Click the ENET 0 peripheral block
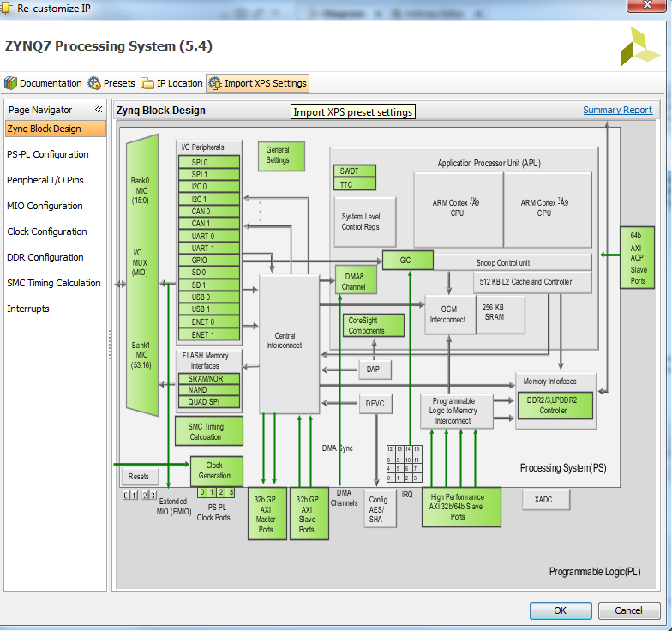672x631 pixels. [x=209, y=322]
